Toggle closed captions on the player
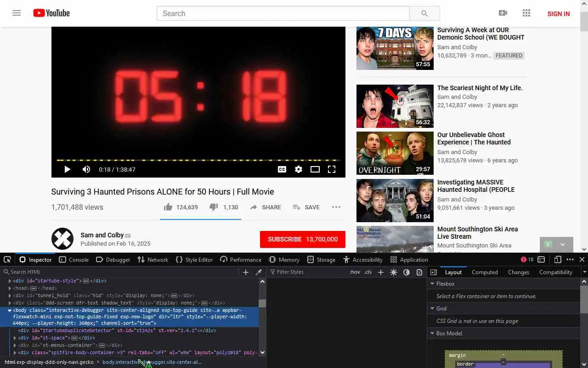588x368 pixels. pyautogui.click(x=282, y=169)
